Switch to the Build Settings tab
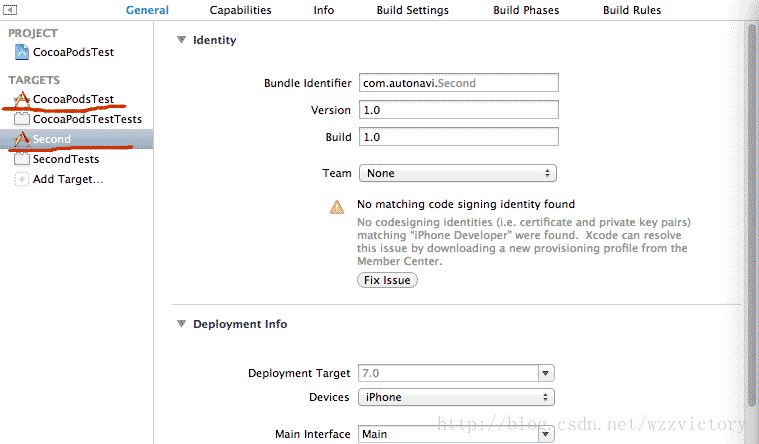The height and width of the screenshot is (444, 759). (412, 10)
